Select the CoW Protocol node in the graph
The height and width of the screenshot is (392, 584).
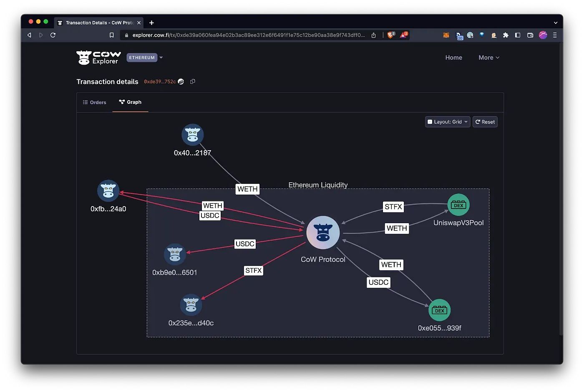323,232
